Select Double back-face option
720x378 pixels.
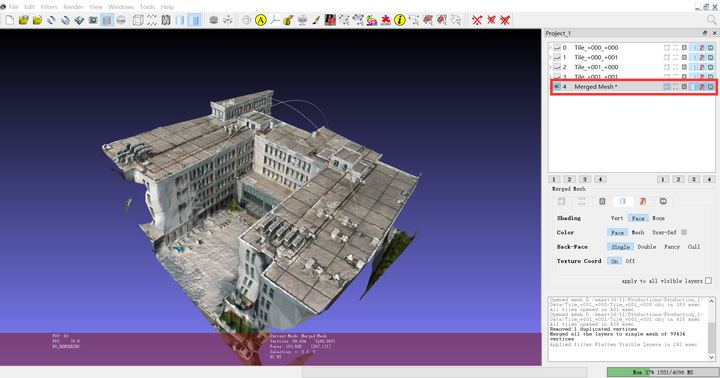click(x=647, y=247)
